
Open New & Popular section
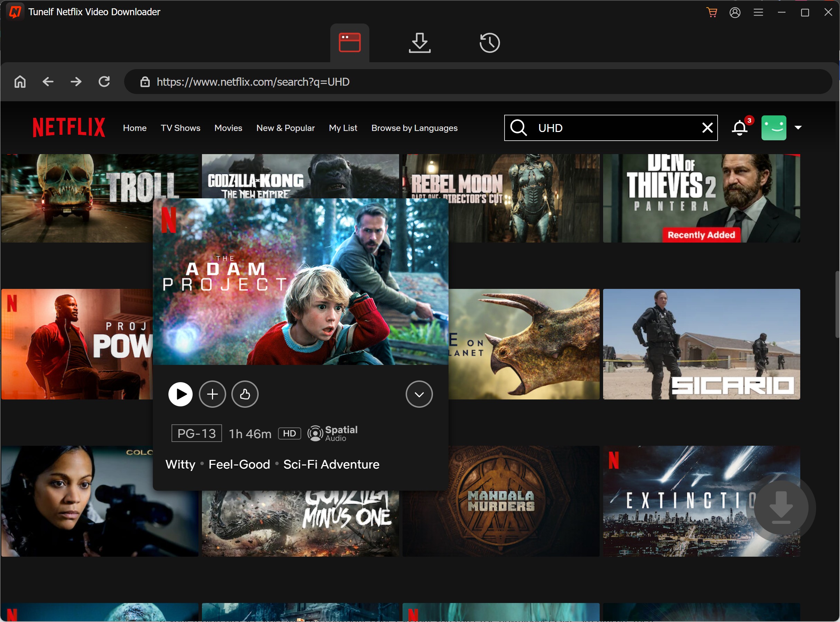click(x=285, y=128)
